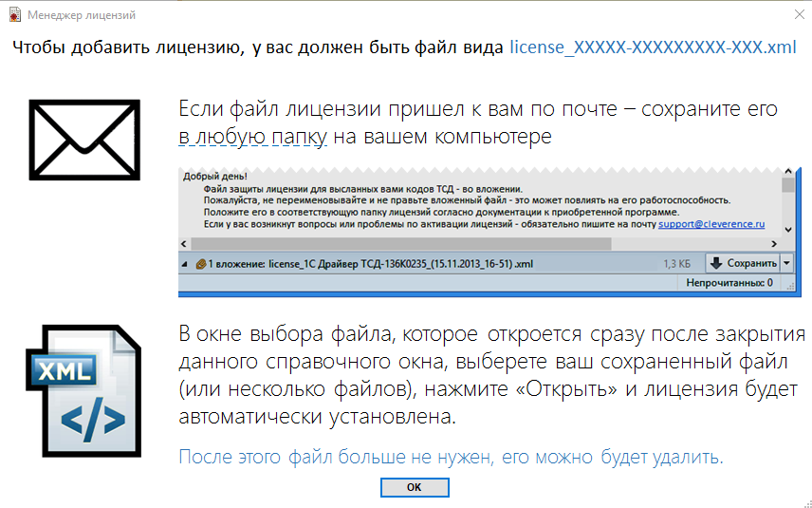
Task: Click the paperclip attachment icon
Action: coord(201,264)
